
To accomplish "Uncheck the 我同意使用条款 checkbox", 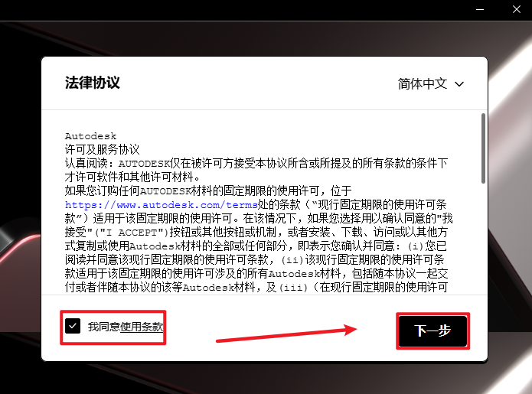I will tap(73, 326).
